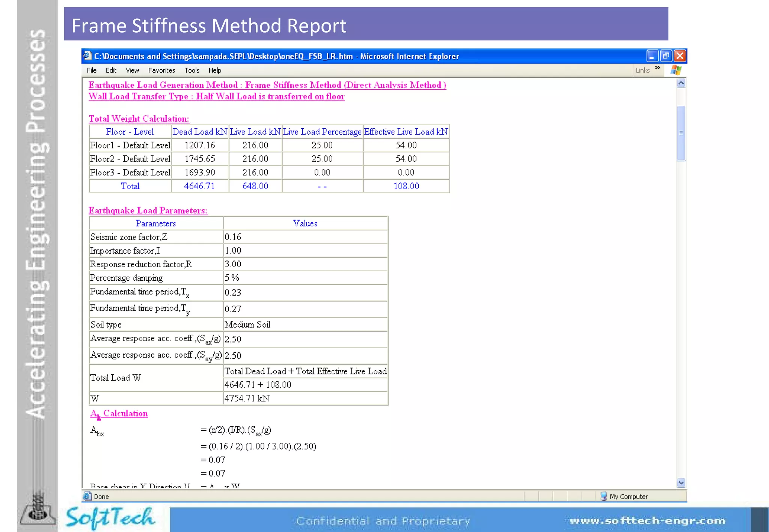Click the vertical scrollbar thumb
The width and height of the screenshot is (769, 532).
(681, 133)
